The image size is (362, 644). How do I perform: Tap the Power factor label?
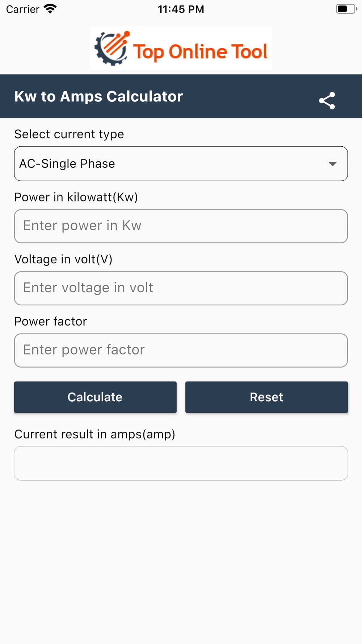pos(51,321)
